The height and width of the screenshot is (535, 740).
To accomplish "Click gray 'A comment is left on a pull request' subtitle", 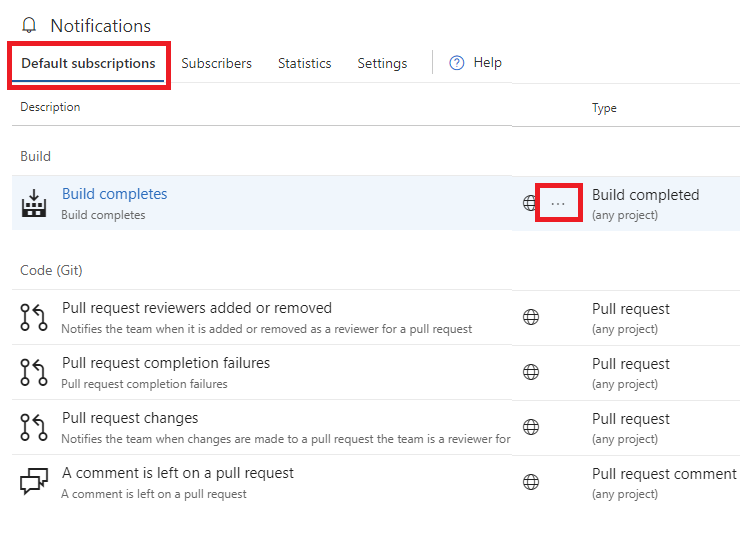I will 154,494.
